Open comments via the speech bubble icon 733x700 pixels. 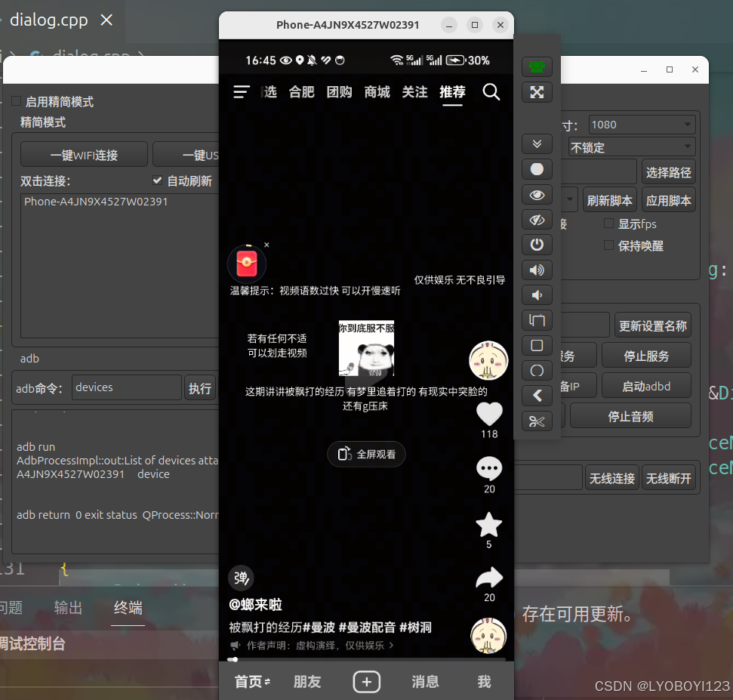(x=489, y=468)
